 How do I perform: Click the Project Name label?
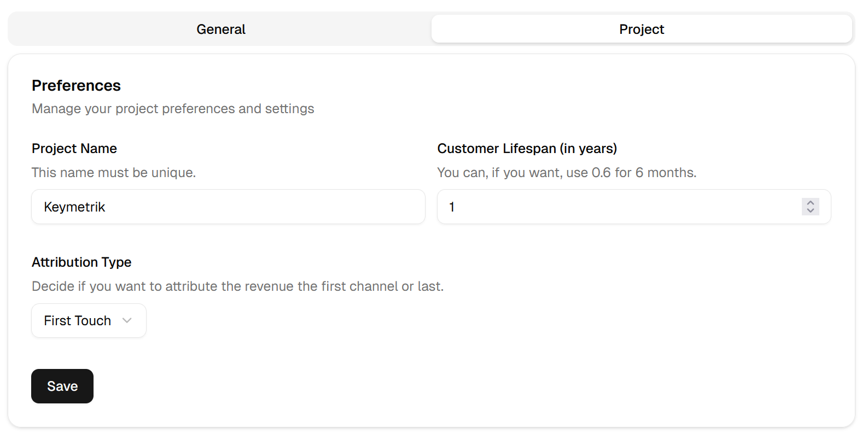74,149
